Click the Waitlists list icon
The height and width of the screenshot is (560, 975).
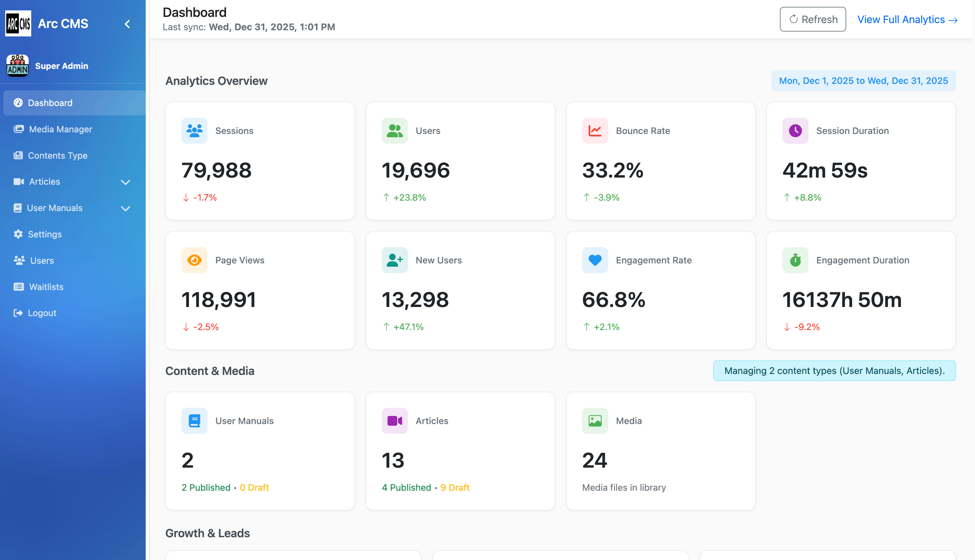click(x=19, y=287)
